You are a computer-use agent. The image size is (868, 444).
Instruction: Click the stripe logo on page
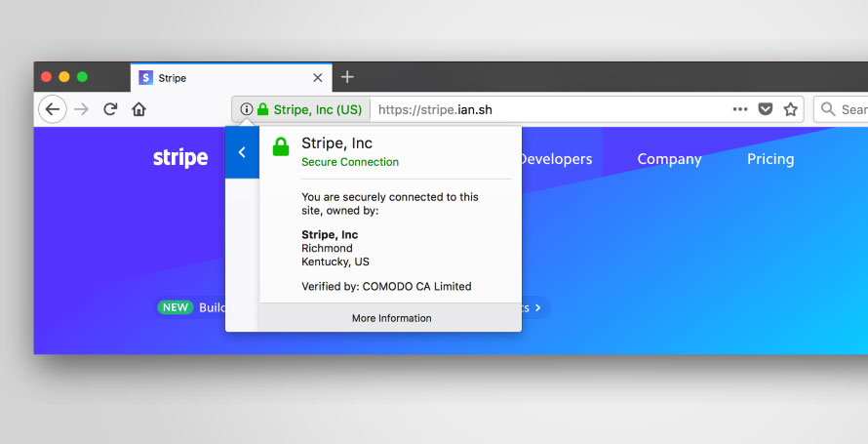tap(180, 158)
